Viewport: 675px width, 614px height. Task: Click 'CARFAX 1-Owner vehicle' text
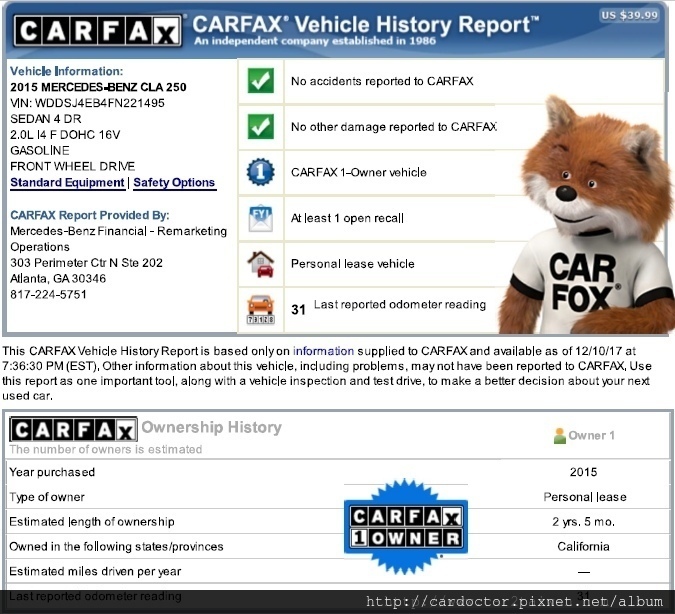coord(359,172)
